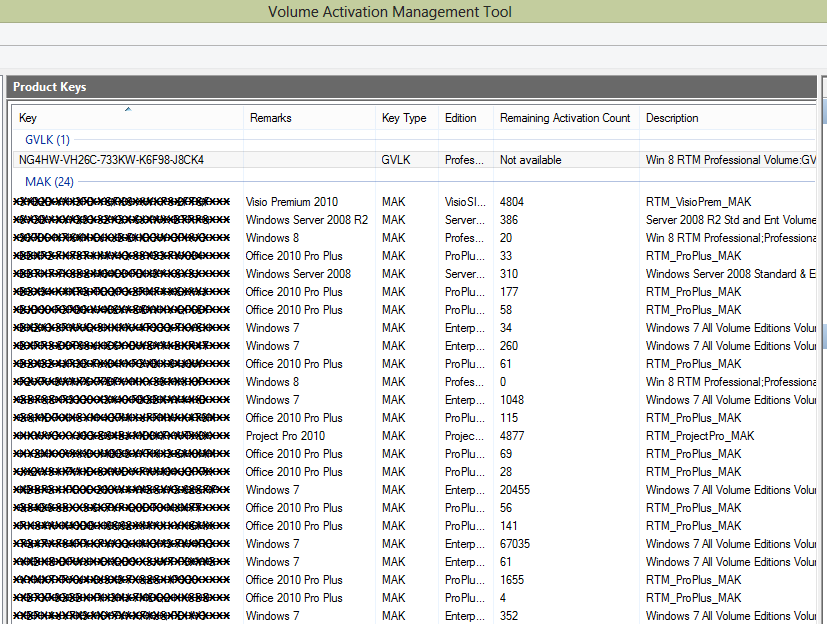Collapse the GVLK (1) group
This screenshot has width=827, height=624.
pyautogui.click(x=47, y=140)
